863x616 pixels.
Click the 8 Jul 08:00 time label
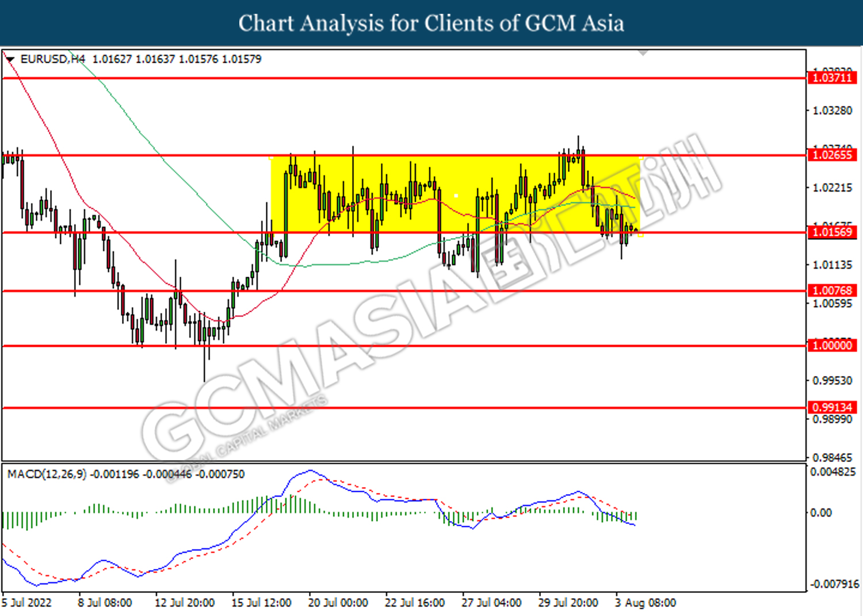[x=105, y=603]
